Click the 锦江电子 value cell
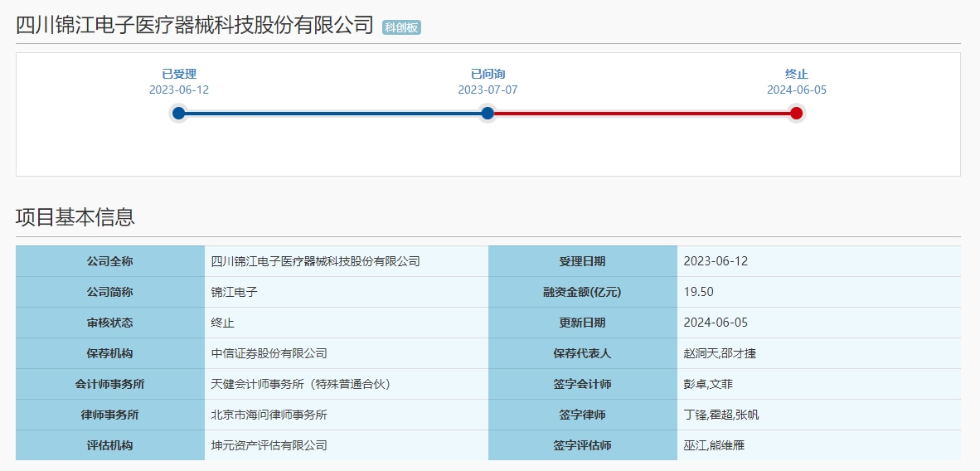 pyautogui.click(x=347, y=292)
